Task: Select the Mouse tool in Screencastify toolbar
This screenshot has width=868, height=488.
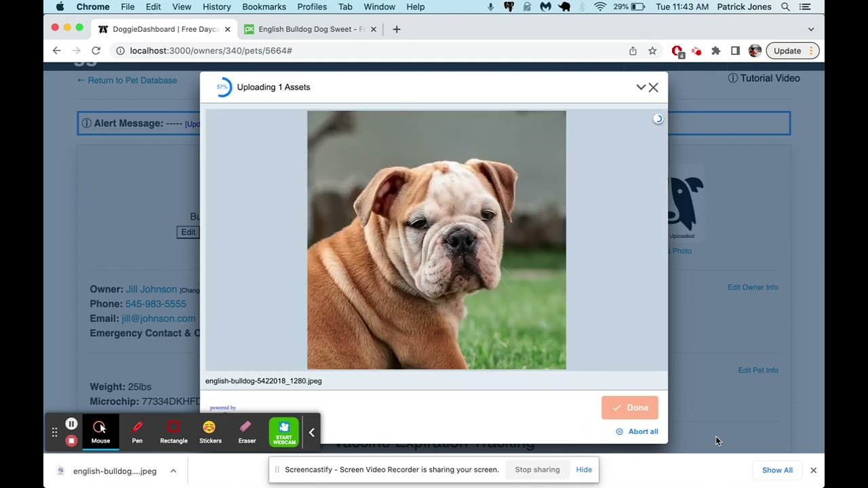Action: tap(100, 432)
